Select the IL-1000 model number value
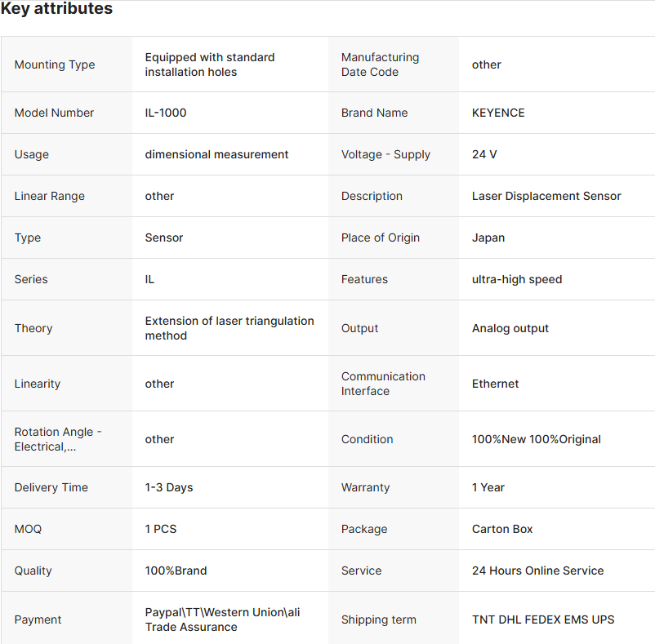655x644 pixels. coord(166,113)
